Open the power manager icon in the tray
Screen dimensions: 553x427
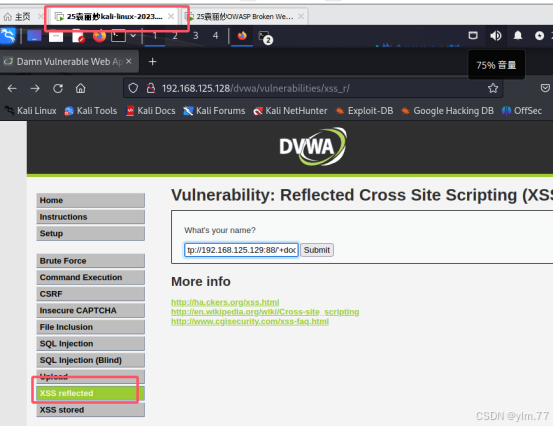coord(539,36)
